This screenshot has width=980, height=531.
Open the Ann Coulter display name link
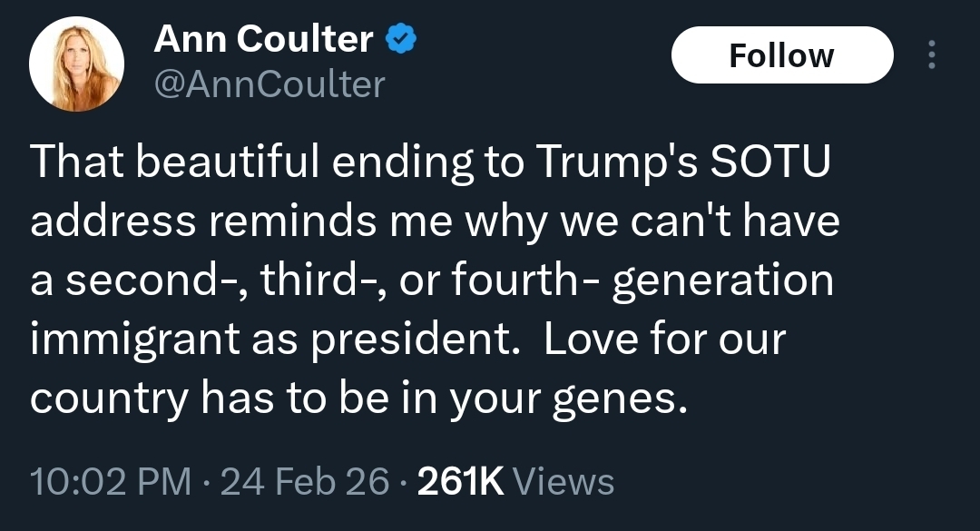click(x=263, y=39)
